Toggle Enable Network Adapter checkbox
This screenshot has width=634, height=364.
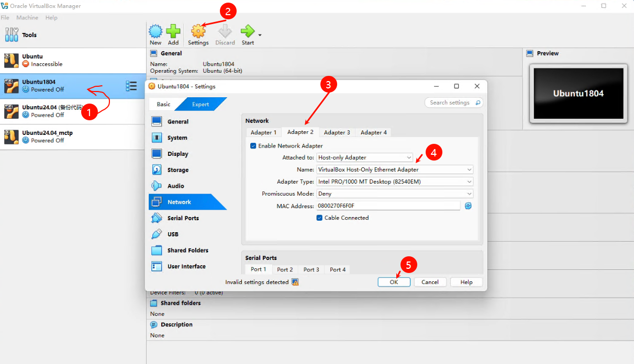253,146
